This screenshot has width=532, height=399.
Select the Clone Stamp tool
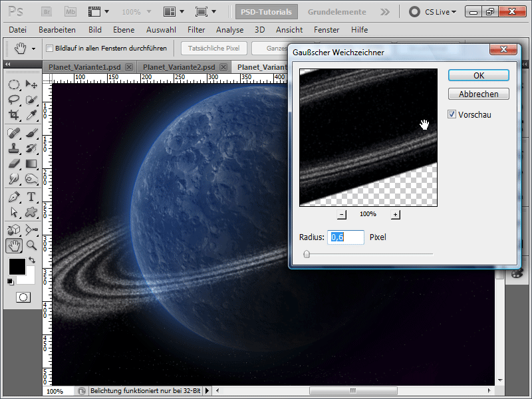click(13, 148)
